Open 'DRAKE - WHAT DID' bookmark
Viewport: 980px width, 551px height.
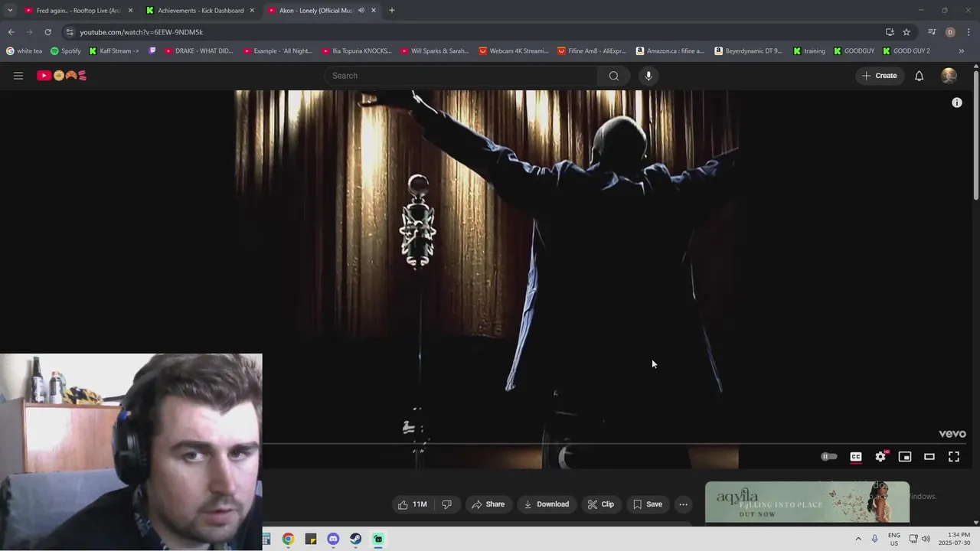(199, 51)
